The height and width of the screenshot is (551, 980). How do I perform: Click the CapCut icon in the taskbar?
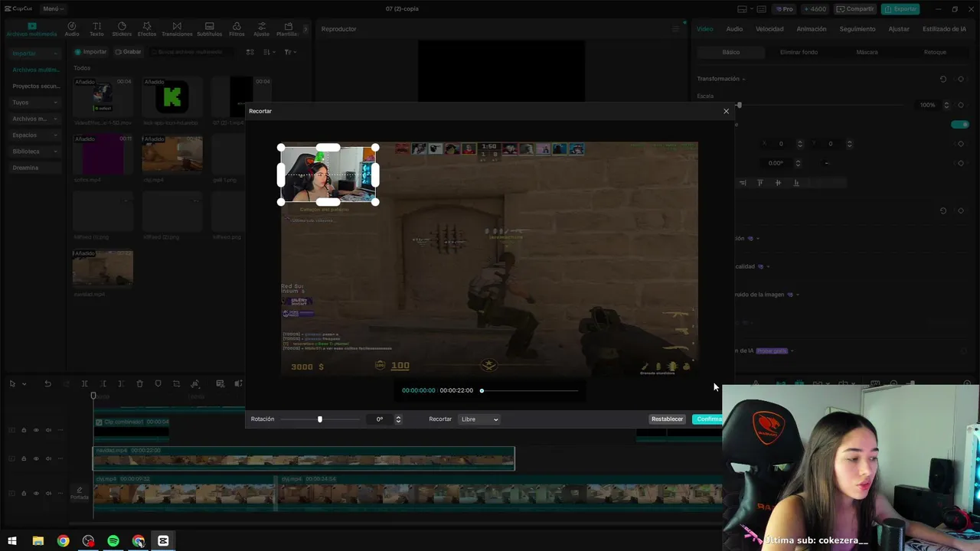point(163,540)
